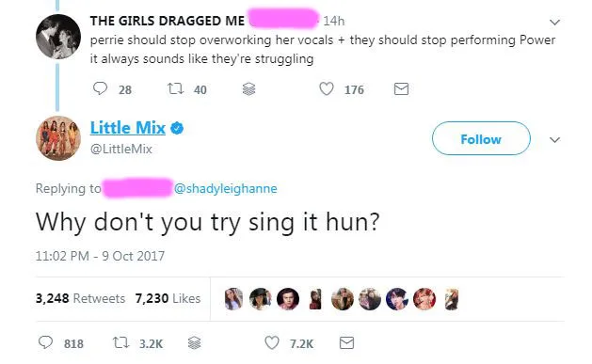Follow the Little Mix account
The height and width of the screenshot is (364, 592).
coord(481,138)
